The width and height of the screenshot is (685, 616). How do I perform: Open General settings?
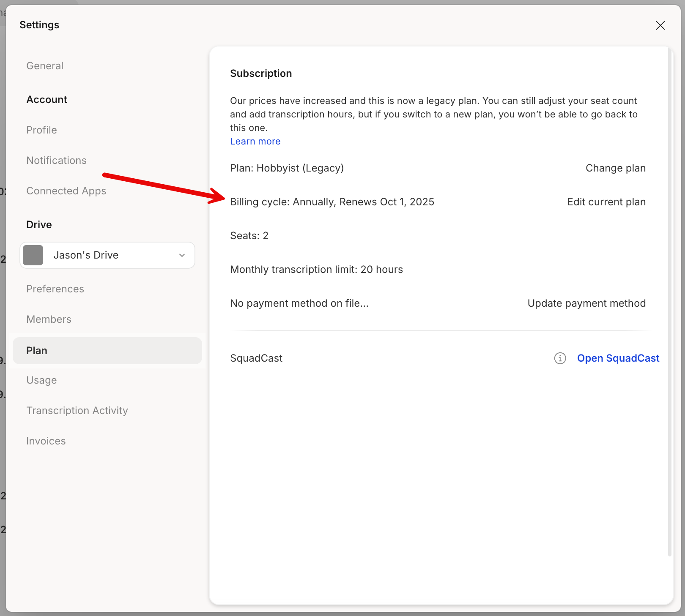tap(45, 66)
